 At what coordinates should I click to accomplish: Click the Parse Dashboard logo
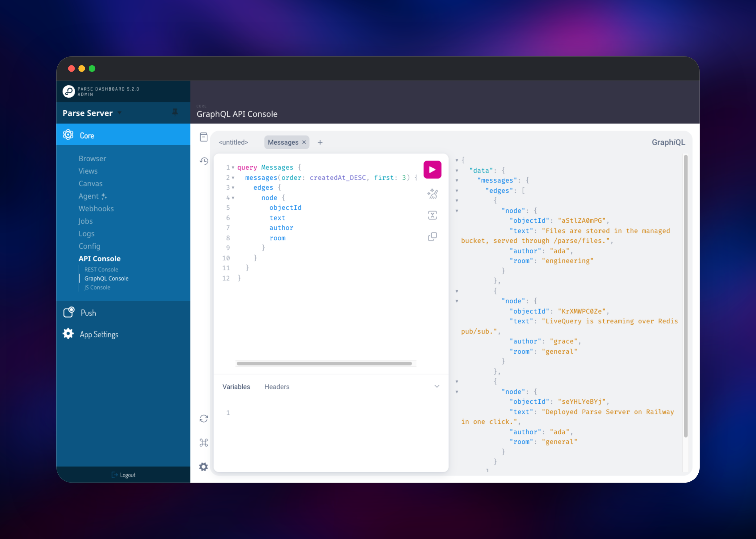tap(69, 91)
